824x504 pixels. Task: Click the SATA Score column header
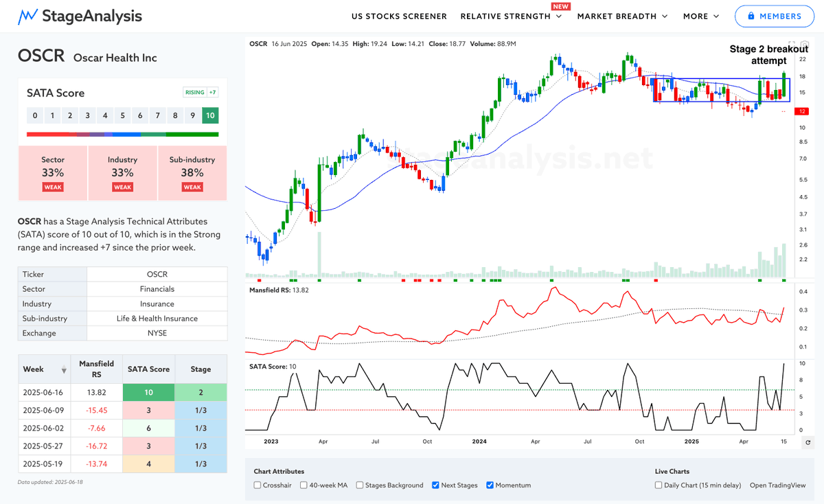point(149,369)
